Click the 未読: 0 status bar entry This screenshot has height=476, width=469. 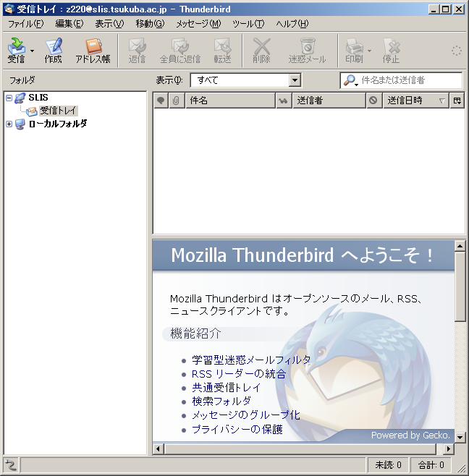click(388, 464)
